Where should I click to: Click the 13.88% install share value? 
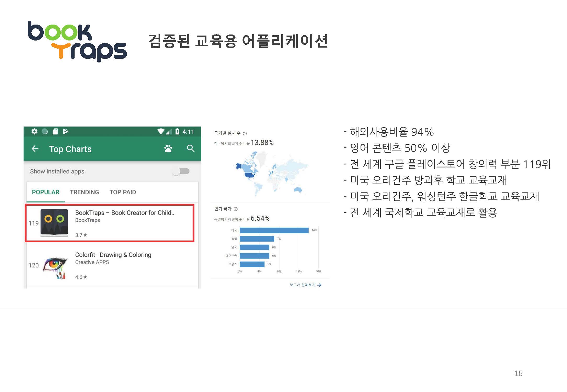click(262, 143)
